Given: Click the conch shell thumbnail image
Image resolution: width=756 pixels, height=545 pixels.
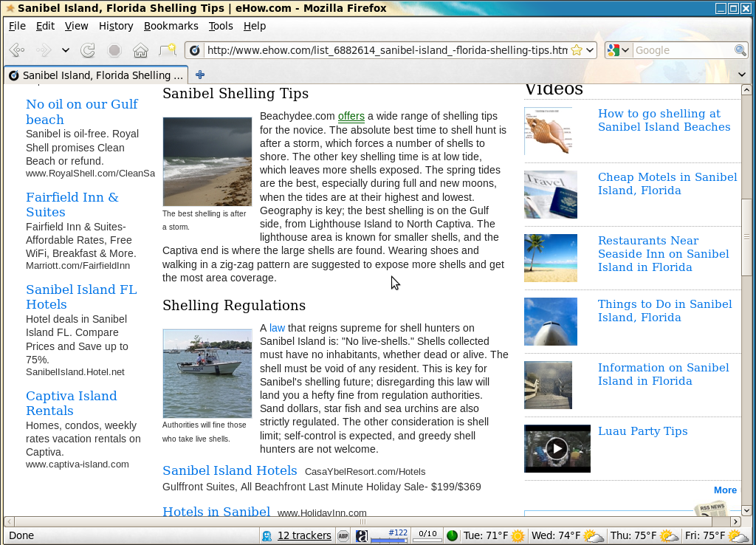Looking at the screenshot, I should 549,131.
